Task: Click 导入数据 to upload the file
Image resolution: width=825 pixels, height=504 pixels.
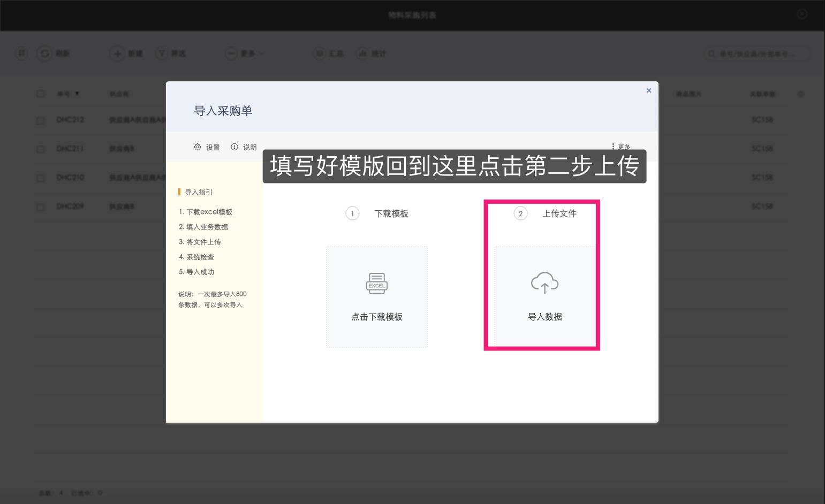Action: click(544, 297)
